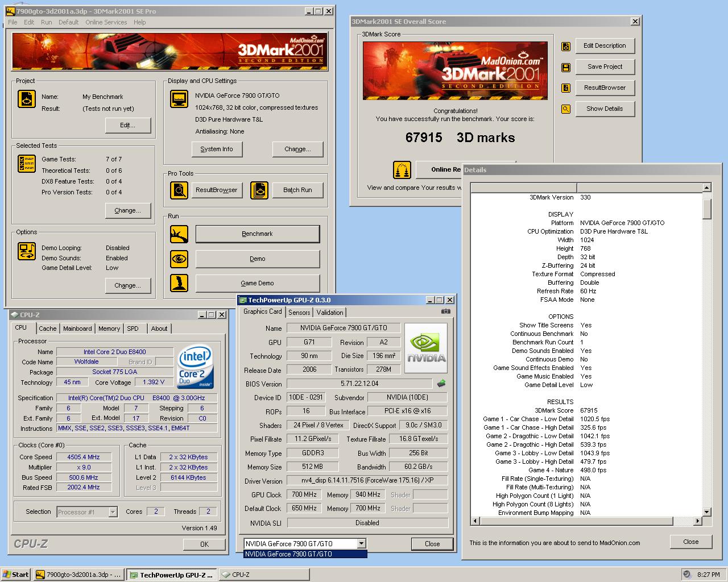
Task: Open the Default menu
Action: point(68,22)
